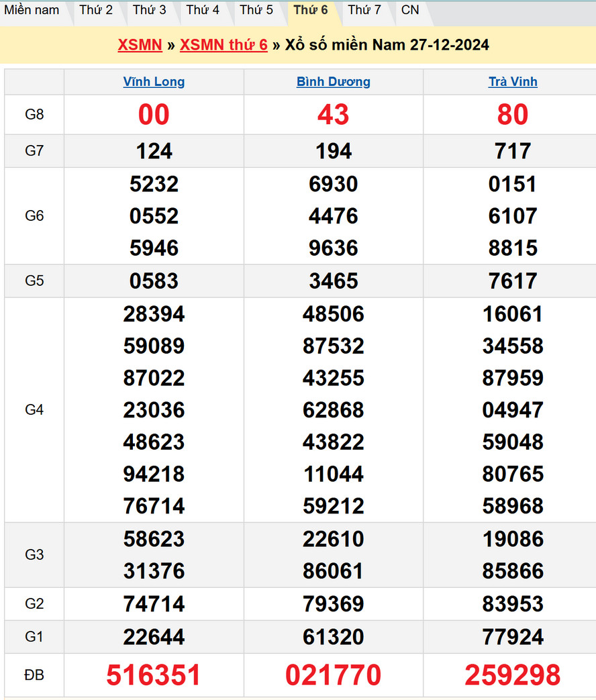
Task: Select the Thứ 3 tab
Action: [x=149, y=10]
